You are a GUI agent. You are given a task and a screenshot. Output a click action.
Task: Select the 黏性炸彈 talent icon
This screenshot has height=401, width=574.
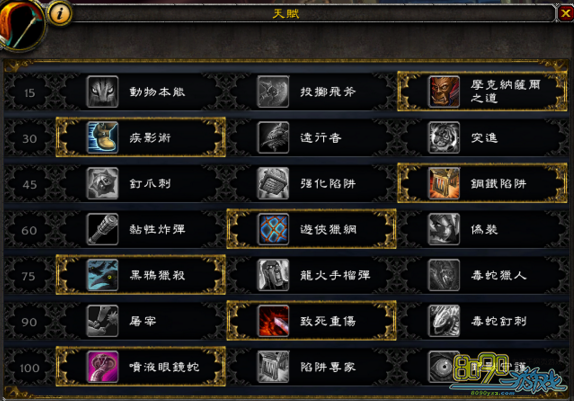(102, 229)
